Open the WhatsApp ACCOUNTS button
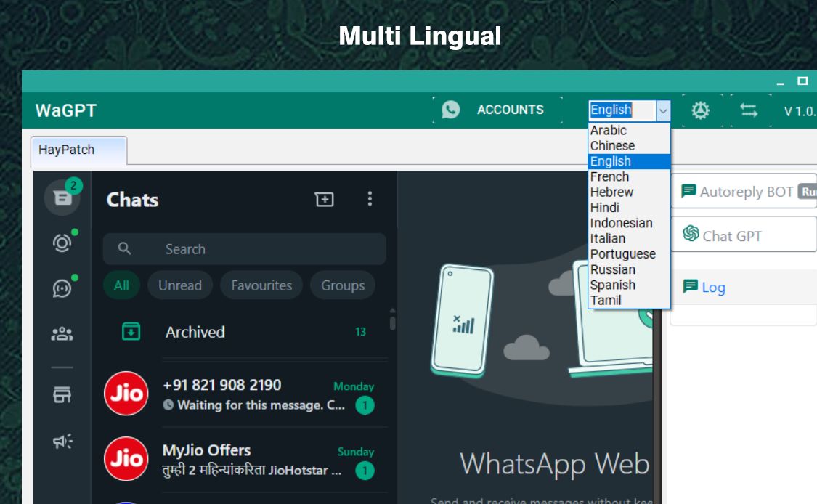This screenshot has height=504, width=817. click(x=497, y=110)
